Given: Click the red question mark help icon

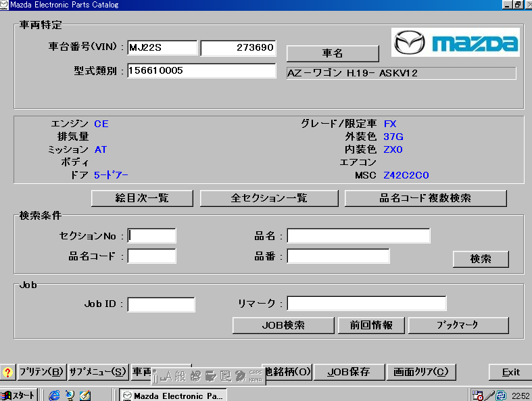Looking at the screenshot, I should 7,372.
